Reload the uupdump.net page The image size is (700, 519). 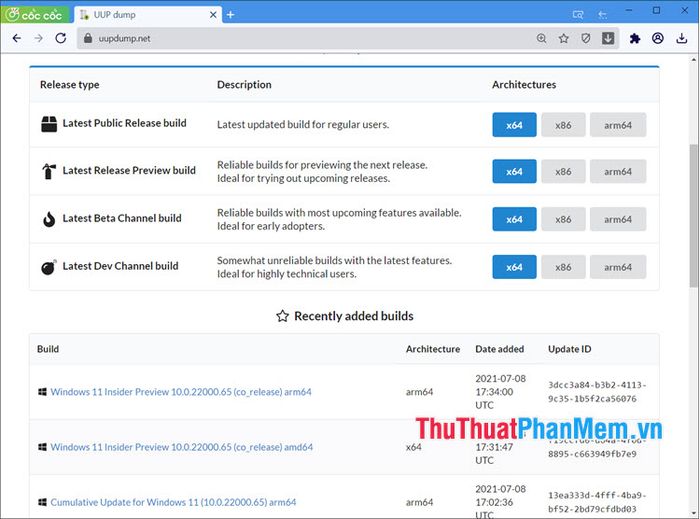(x=61, y=38)
